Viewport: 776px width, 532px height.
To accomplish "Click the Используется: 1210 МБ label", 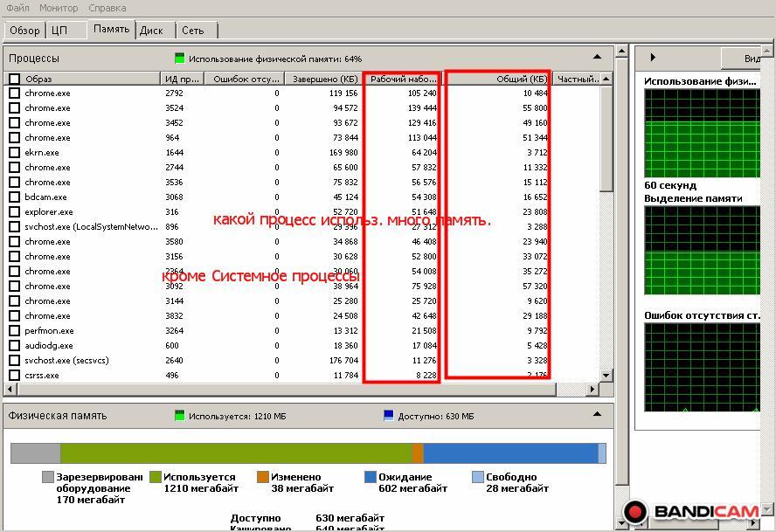I will (238, 416).
